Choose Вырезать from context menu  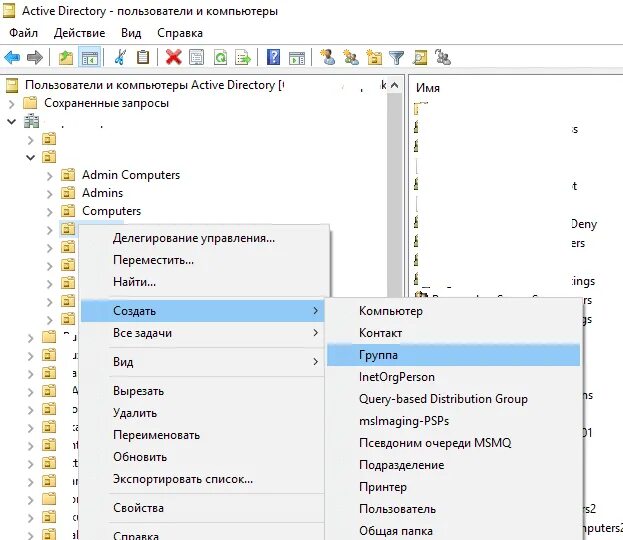click(x=205, y=391)
